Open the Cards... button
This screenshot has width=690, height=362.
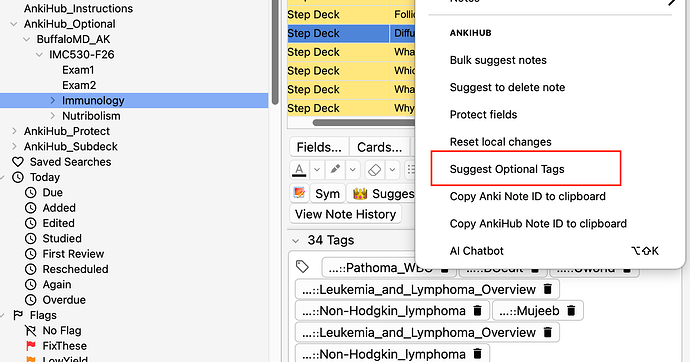pyautogui.click(x=379, y=147)
